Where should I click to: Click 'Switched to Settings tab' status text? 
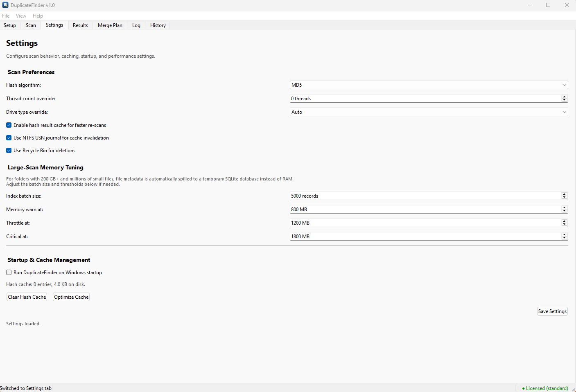click(x=26, y=388)
